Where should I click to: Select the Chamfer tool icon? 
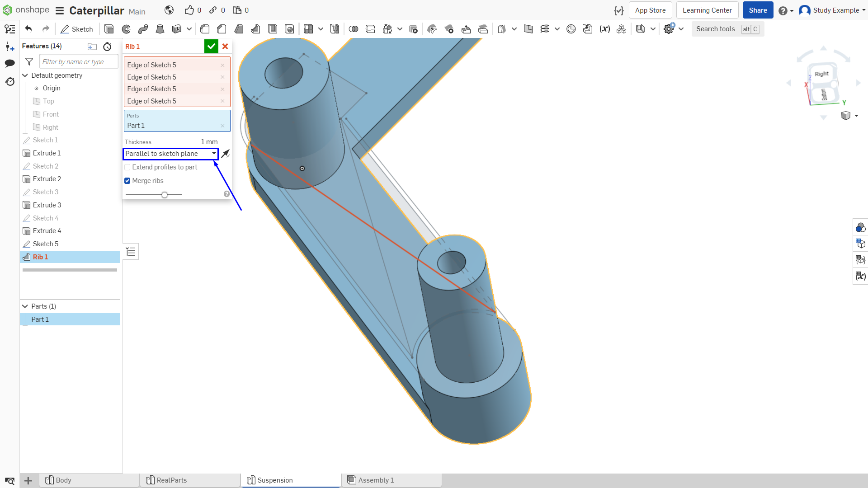(x=222, y=29)
